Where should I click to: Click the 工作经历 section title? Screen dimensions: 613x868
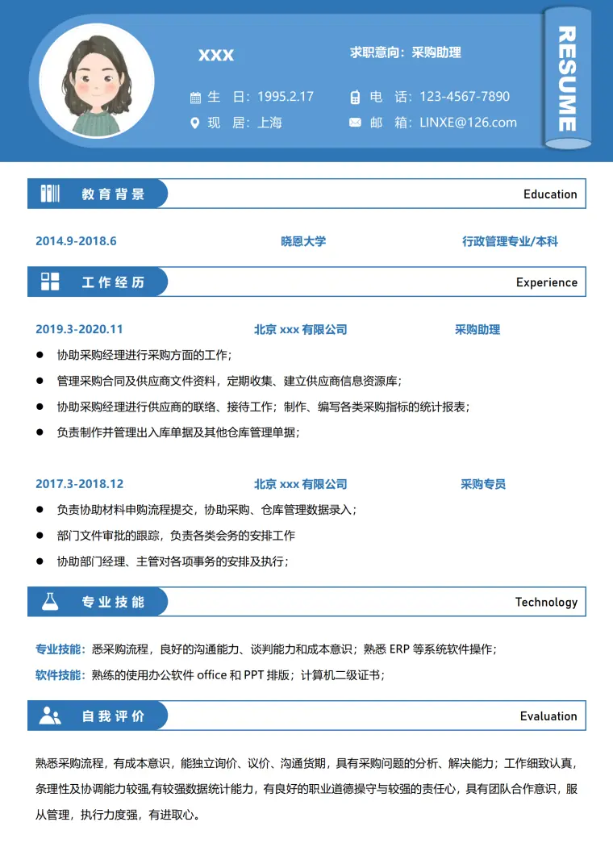(x=114, y=282)
